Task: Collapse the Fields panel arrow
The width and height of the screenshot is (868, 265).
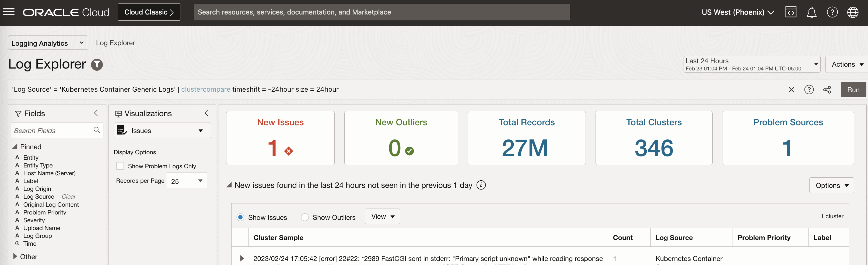Action: point(96,113)
